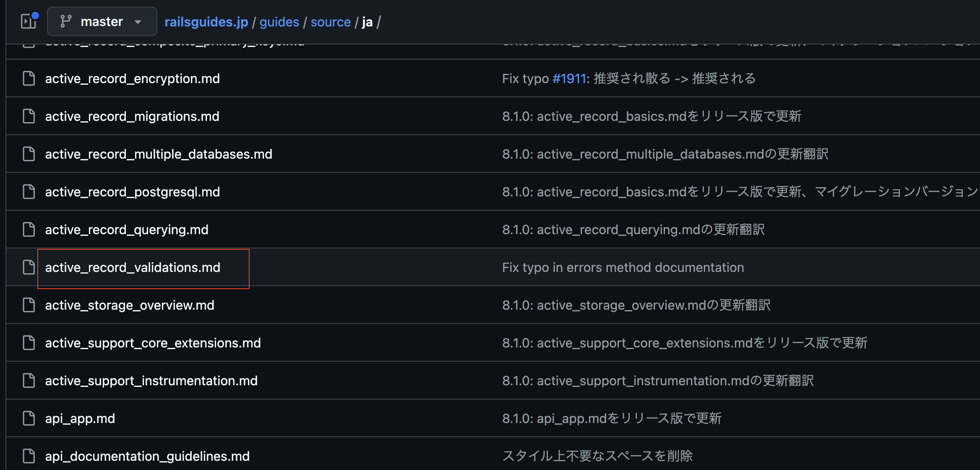Click the file icon beside api_documentation_guidelines.md
The height and width of the screenshot is (470, 980).
[28, 456]
